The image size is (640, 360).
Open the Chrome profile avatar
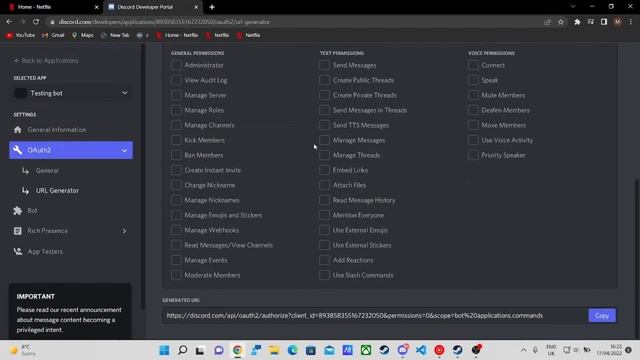tap(618, 22)
